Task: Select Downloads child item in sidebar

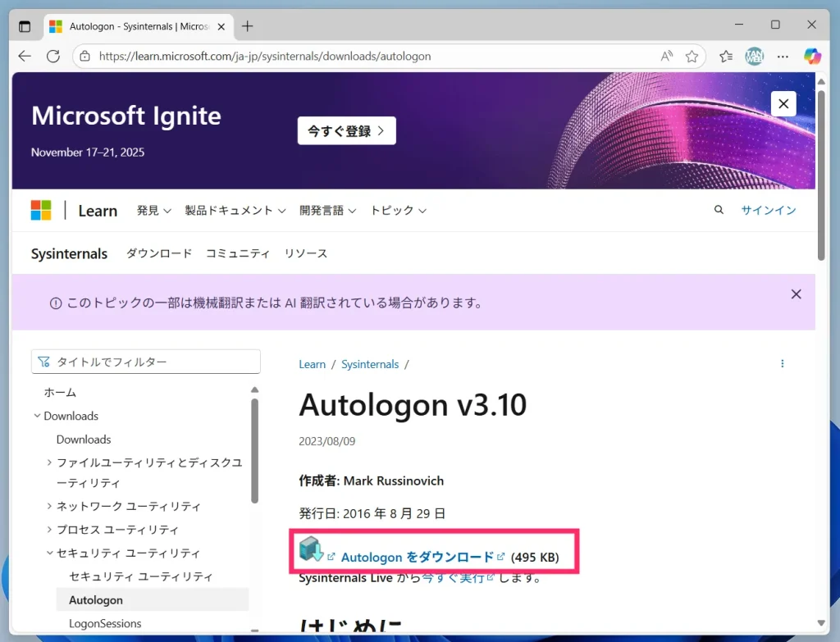Action: pos(84,439)
